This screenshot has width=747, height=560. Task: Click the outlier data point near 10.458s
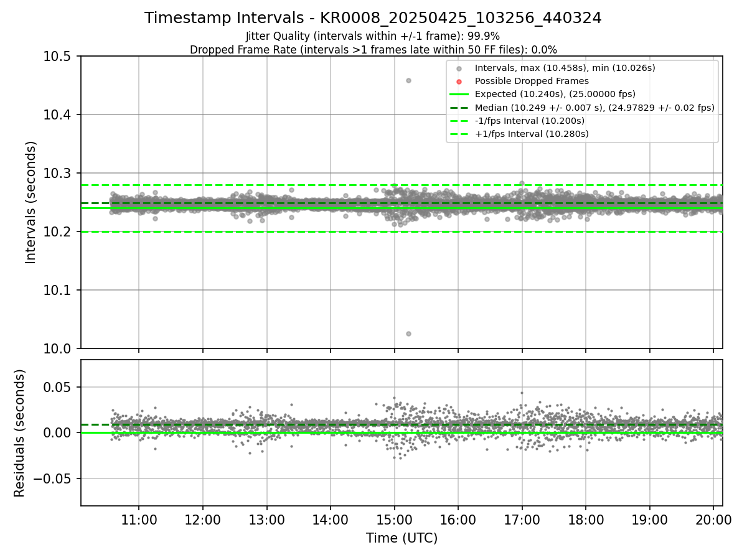point(408,80)
